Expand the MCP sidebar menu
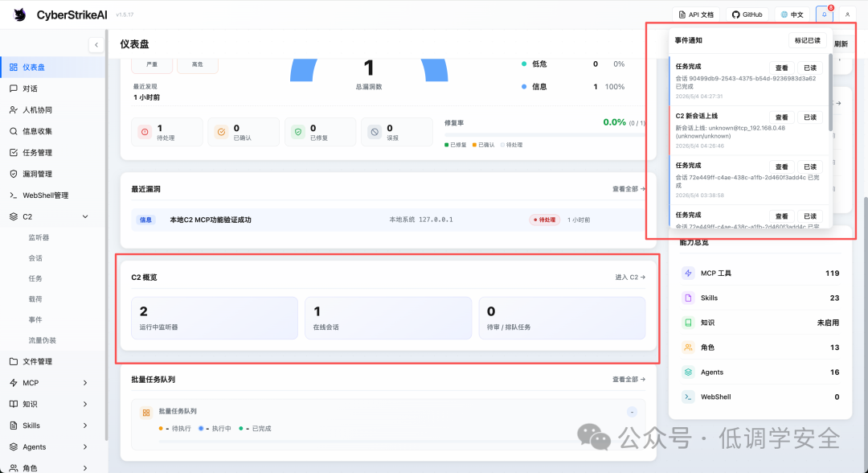This screenshot has width=868, height=473. pyautogui.click(x=85, y=383)
